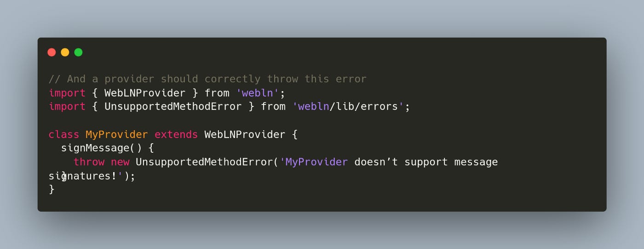Click UnsupportedMethodError in the throw statement
The width and height of the screenshot is (644, 249).
point(204,162)
